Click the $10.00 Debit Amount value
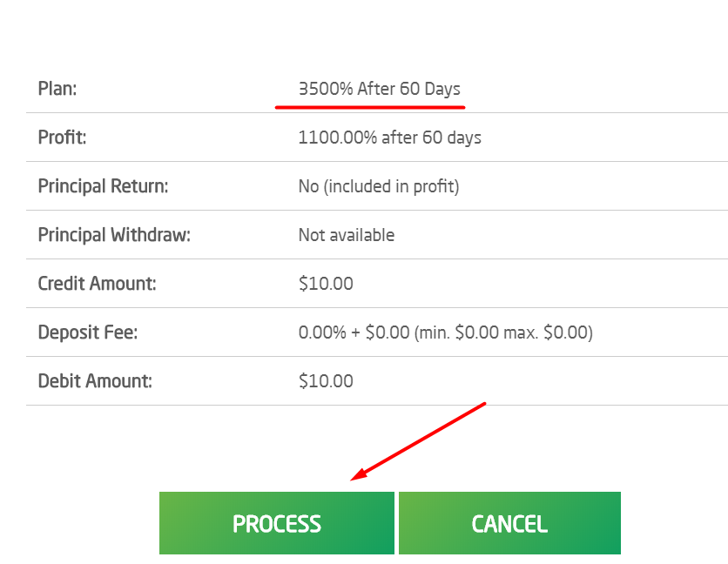The height and width of the screenshot is (564, 728). [326, 381]
